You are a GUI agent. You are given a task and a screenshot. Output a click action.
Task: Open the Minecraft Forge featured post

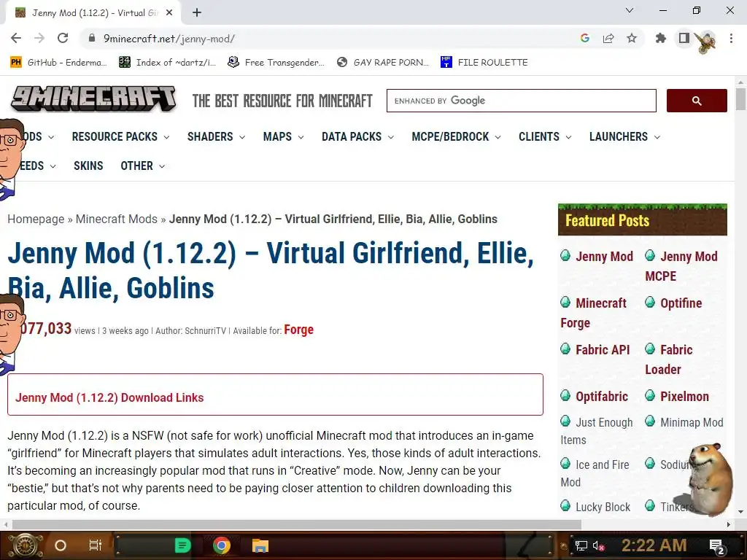point(594,312)
